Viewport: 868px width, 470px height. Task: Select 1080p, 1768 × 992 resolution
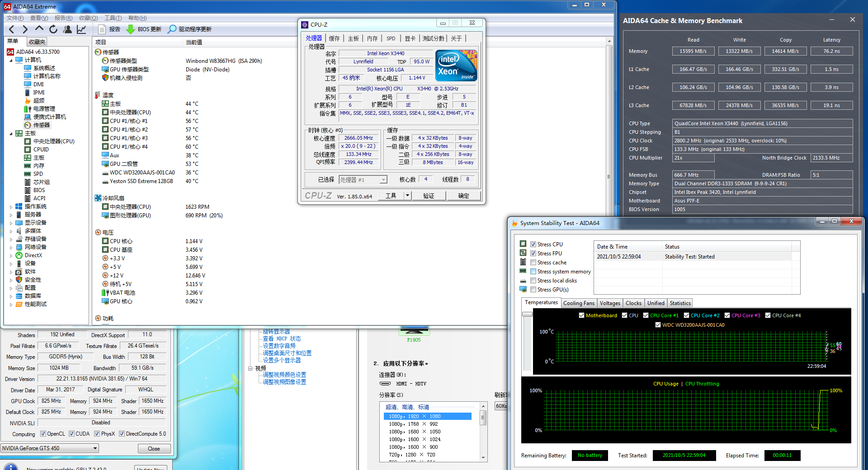point(413,424)
